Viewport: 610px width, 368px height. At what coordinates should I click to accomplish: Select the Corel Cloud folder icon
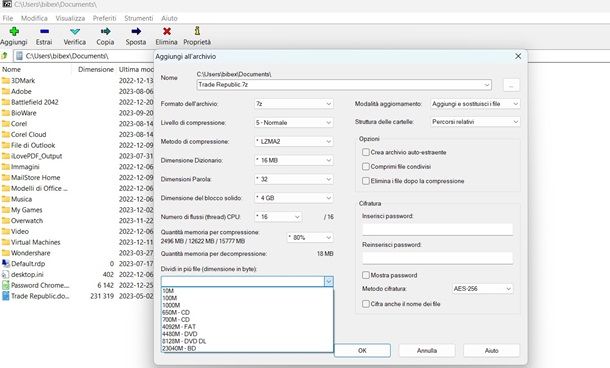click(x=5, y=135)
